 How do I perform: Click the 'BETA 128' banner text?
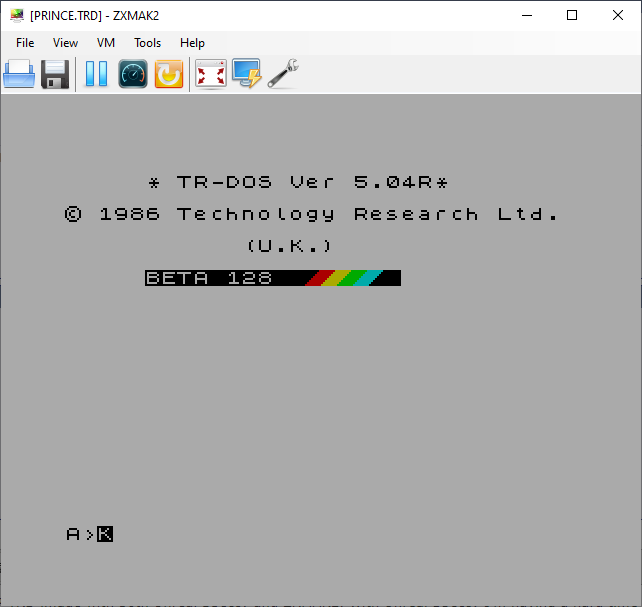[x=209, y=278]
